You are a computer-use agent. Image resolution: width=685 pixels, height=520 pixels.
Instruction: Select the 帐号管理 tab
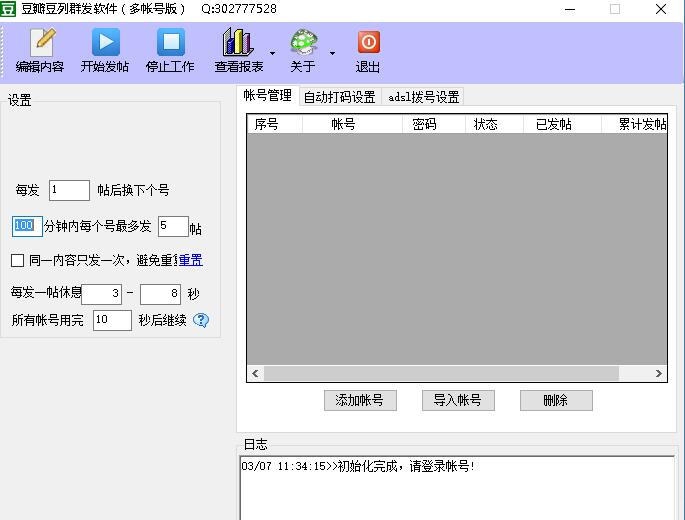tap(267, 96)
